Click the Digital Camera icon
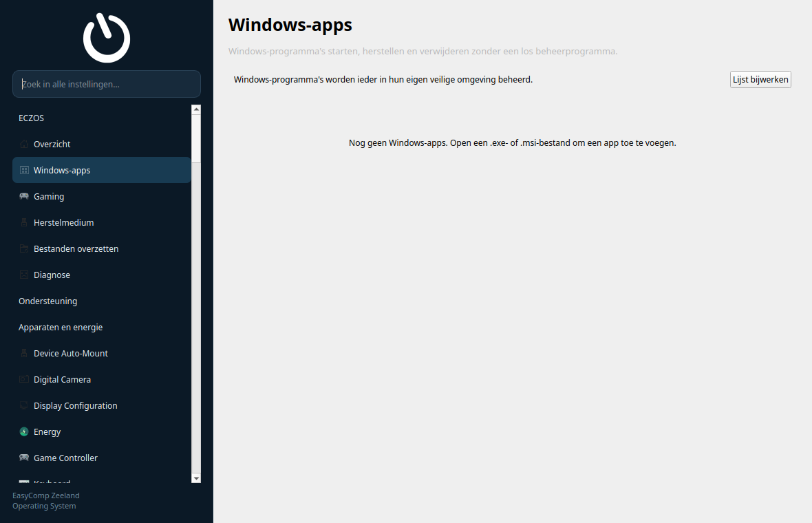812x523 pixels. (24, 379)
